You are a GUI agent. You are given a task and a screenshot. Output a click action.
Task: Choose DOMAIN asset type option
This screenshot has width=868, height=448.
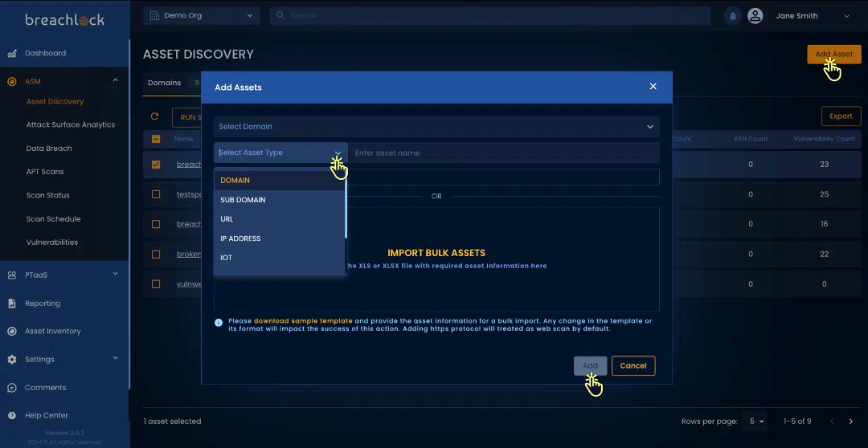pyautogui.click(x=280, y=181)
